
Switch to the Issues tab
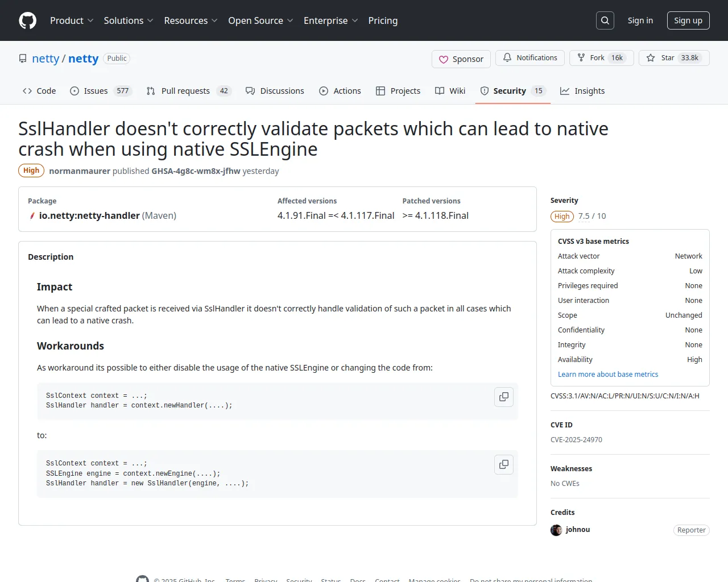pyautogui.click(x=101, y=91)
